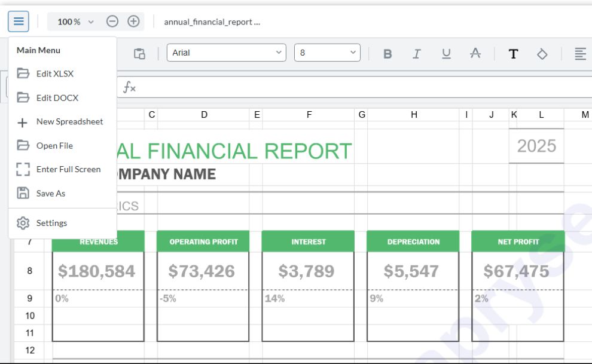Click the Edit XLSX folder icon
592x364 pixels.
point(23,73)
